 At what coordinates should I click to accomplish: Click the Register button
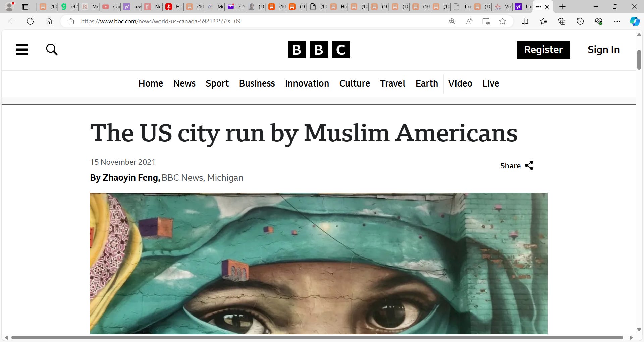tap(543, 50)
